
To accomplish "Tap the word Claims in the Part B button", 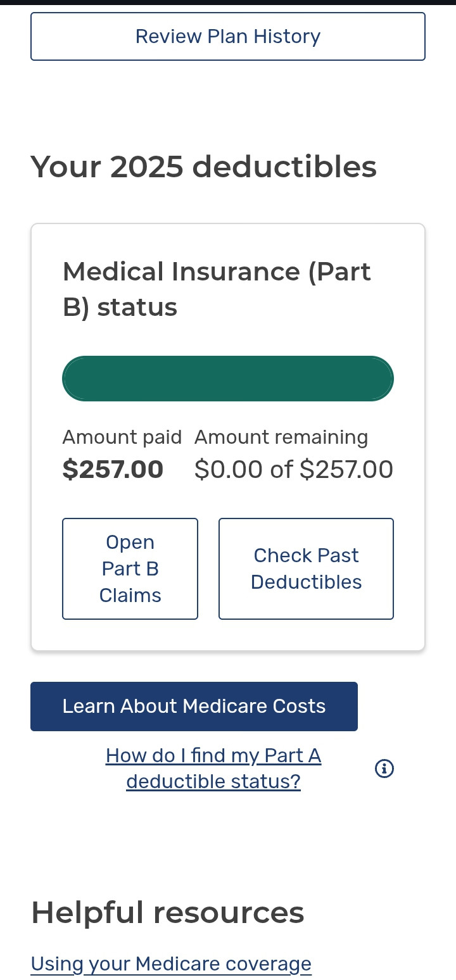I will coord(130,596).
